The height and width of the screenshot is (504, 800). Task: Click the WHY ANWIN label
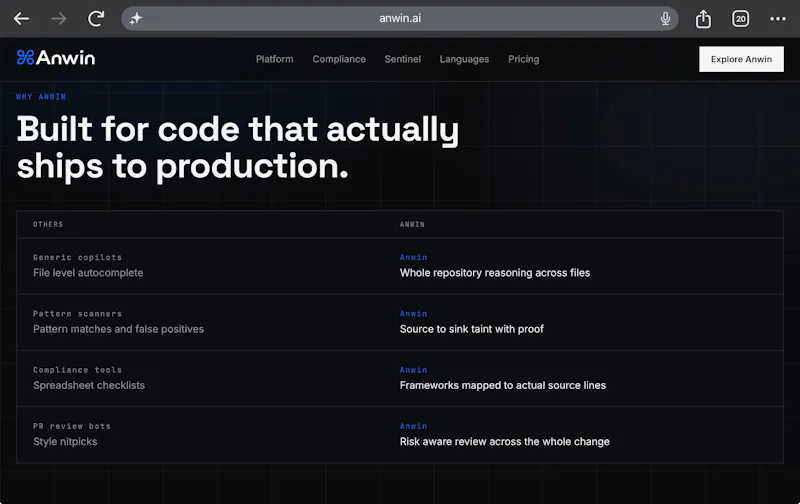tap(41, 96)
